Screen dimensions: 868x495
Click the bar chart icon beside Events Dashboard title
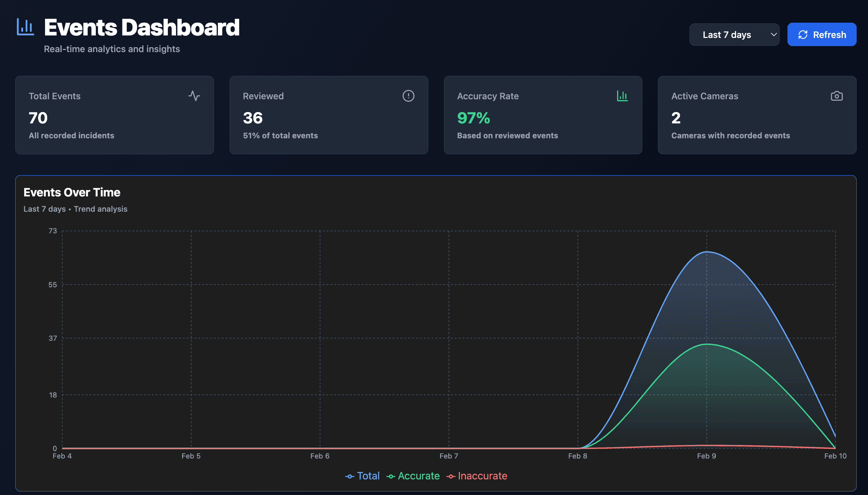[x=25, y=27]
